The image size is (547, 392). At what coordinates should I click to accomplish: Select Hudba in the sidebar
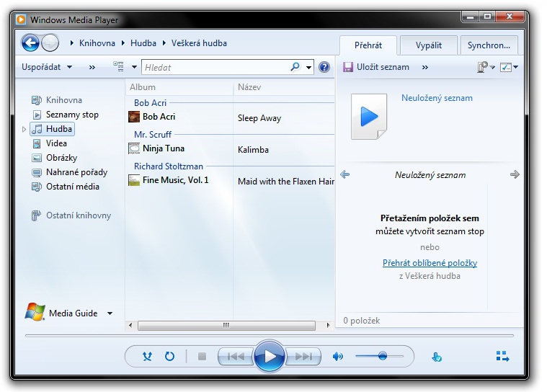point(53,129)
